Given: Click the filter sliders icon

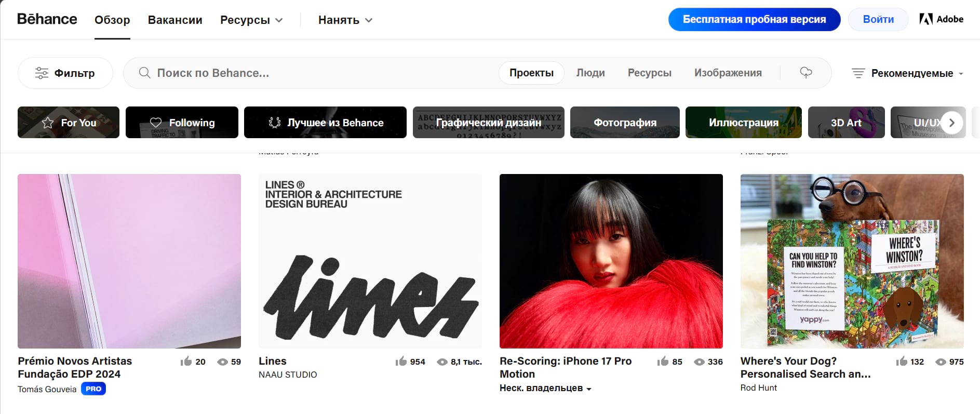Looking at the screenshot, I should pos(42,73).
